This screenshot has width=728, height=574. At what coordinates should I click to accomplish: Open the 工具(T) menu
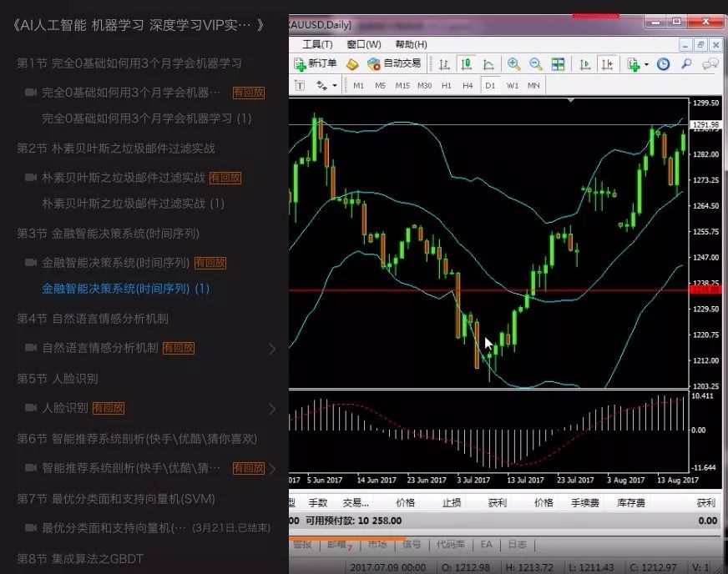[317, 44]
